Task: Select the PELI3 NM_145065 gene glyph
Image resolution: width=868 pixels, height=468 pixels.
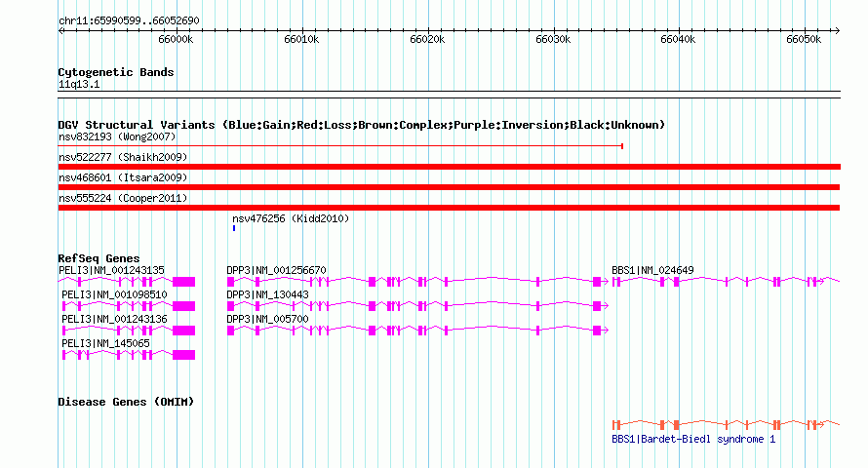Action: 129,355
